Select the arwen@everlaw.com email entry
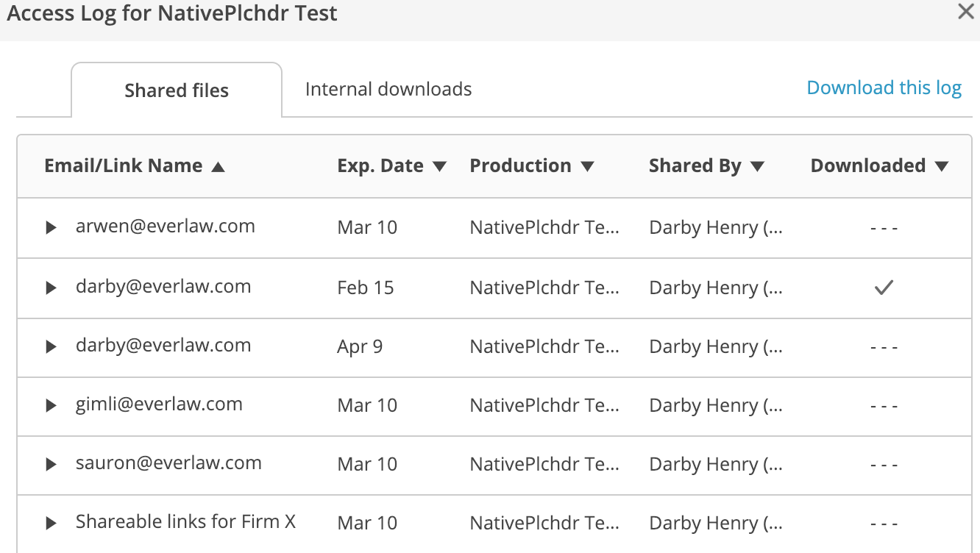 click(165, 227)
